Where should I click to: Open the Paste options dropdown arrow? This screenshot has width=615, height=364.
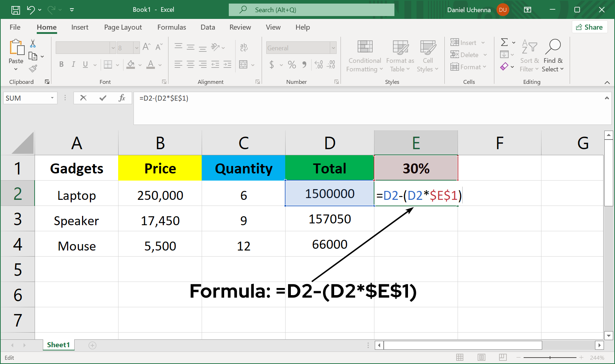[16, 69]
